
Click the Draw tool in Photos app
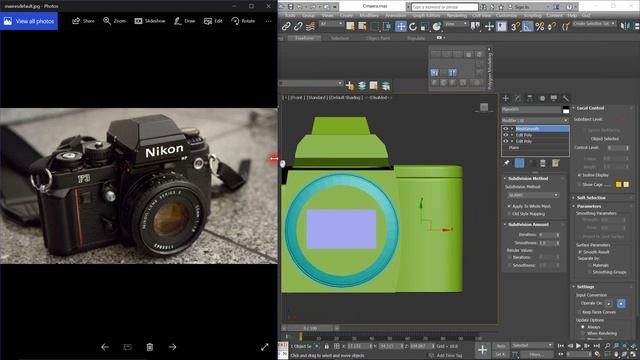184,21
